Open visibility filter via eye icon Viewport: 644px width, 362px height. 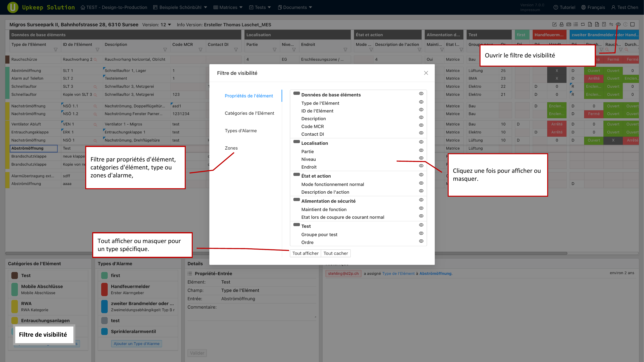tap(618, 24)
